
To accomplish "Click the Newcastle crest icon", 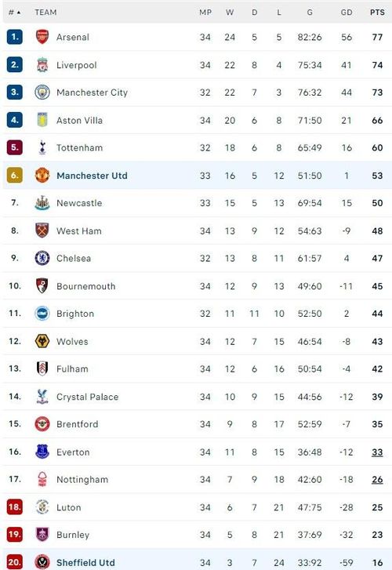I will point(42,203).
